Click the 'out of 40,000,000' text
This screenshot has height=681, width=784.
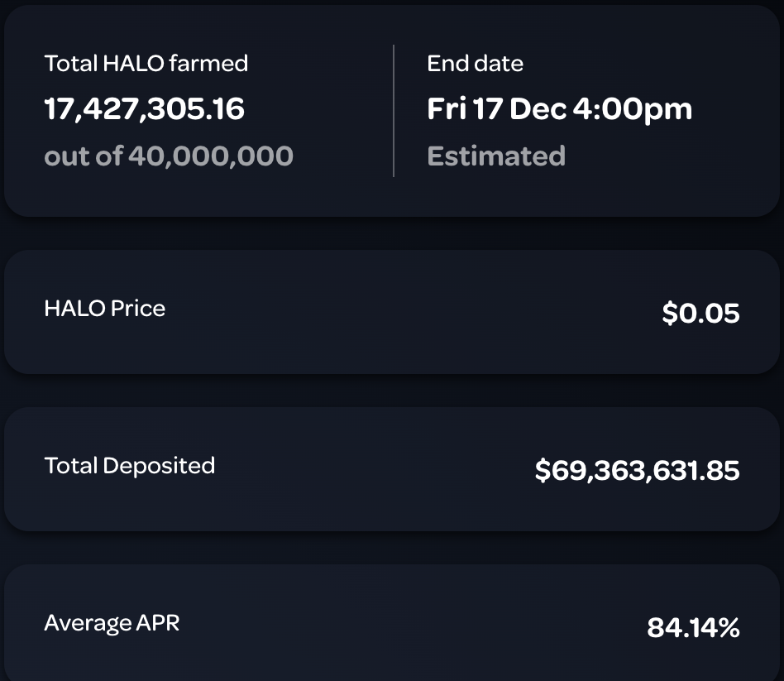(169, 156)
